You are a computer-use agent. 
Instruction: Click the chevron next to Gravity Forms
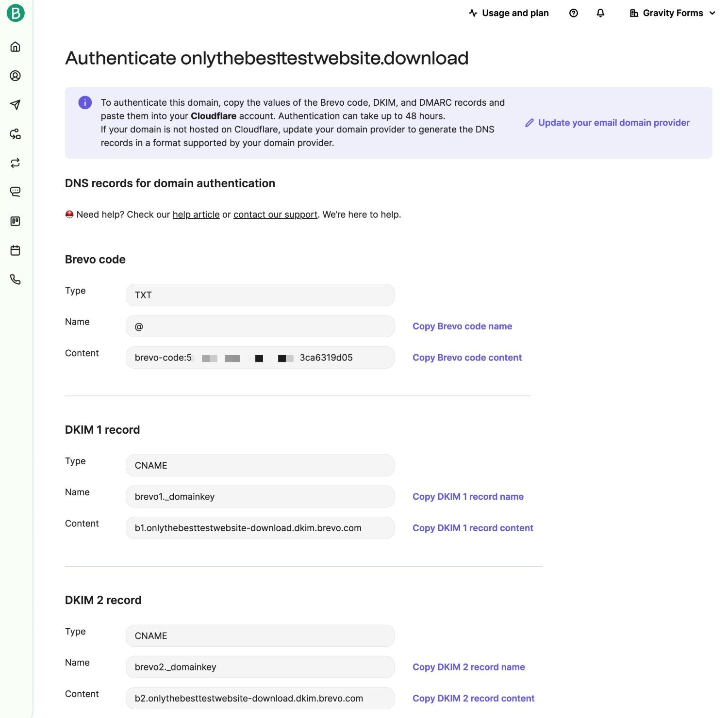712,13
